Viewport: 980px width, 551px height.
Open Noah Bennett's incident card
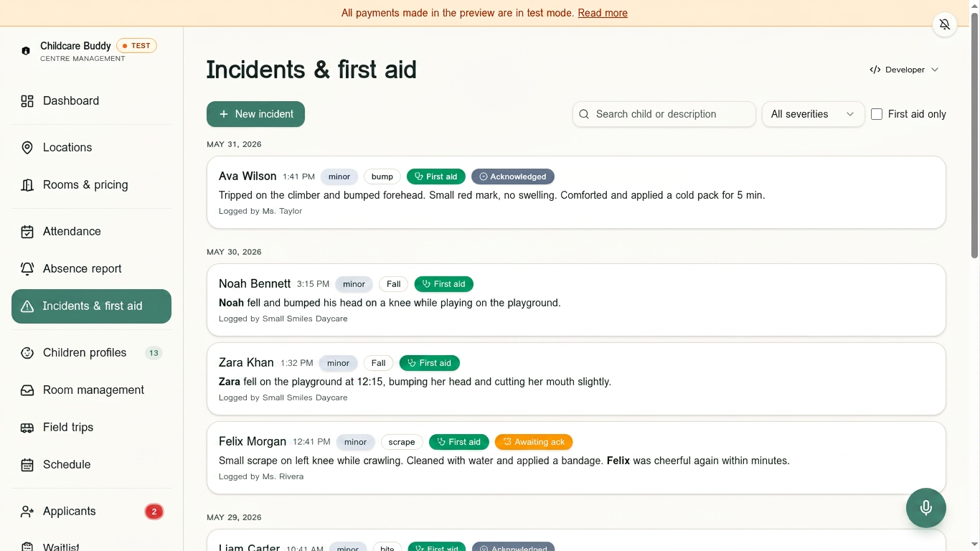point(576,300)
